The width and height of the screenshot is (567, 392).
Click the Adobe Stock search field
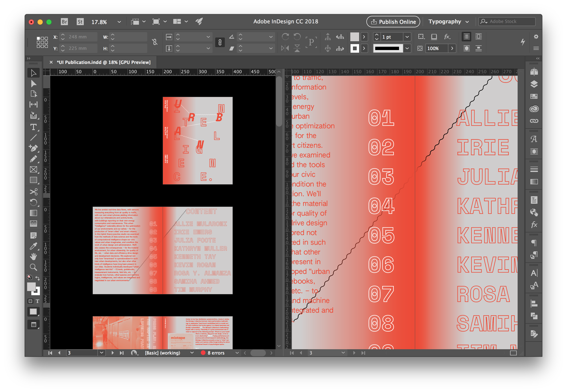pyautogui.click(x=507, y=22)
